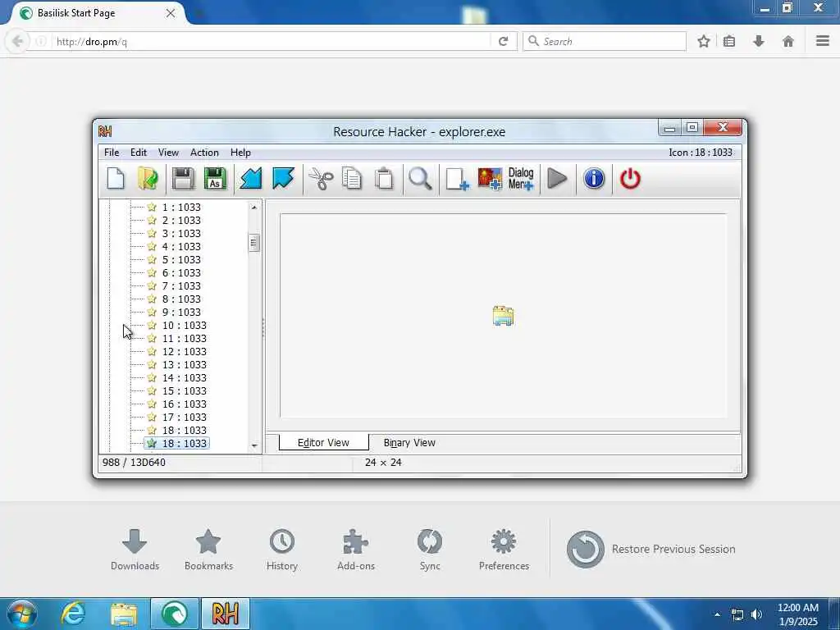
Task: Select icon resource 2 : 1033
Action: click(181, 220)
